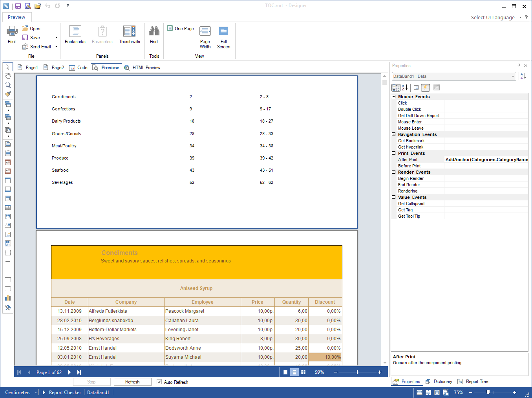The width and height of the screenshot is (532, 398).
Task: Show the Thumbnails panel
Action: 129,35
